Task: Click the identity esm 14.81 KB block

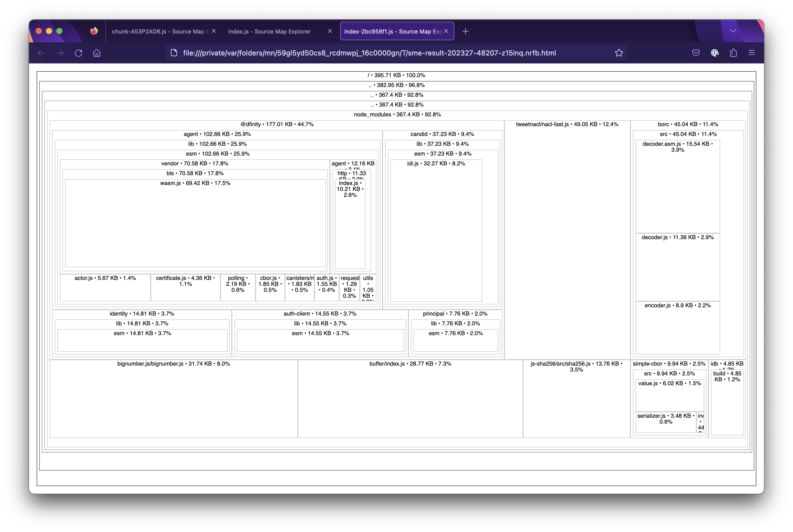Action: [142, 341]
